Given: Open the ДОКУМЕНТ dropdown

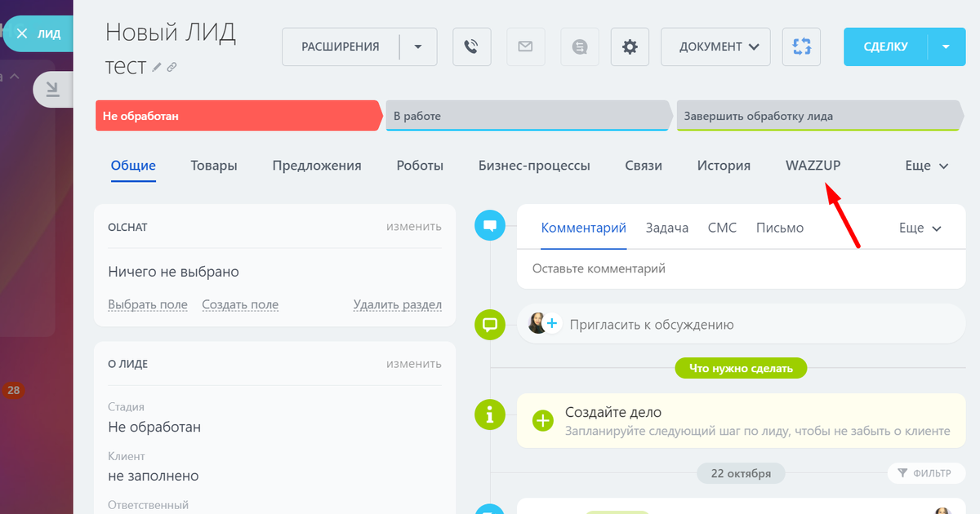Looking at the screenshot, I should 715,47.
